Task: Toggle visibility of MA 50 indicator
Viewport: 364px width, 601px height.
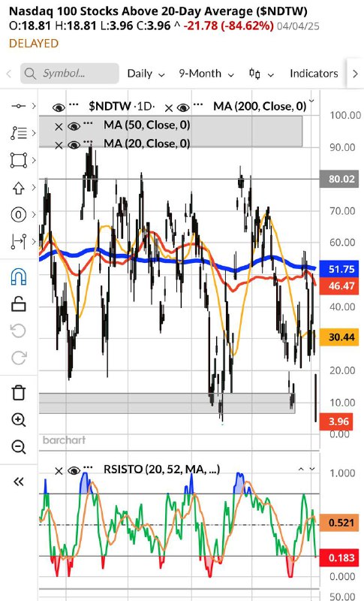Action: click(x=74, y=125)
